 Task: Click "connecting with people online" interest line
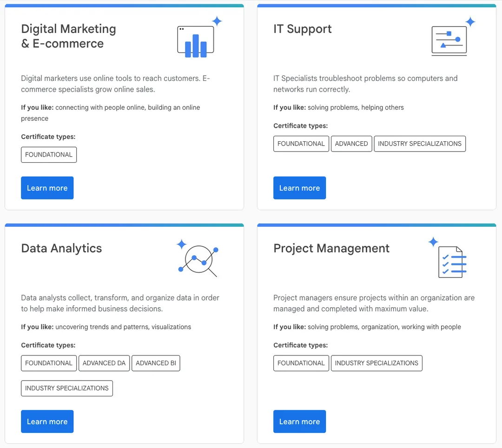(x=111, y=113)
